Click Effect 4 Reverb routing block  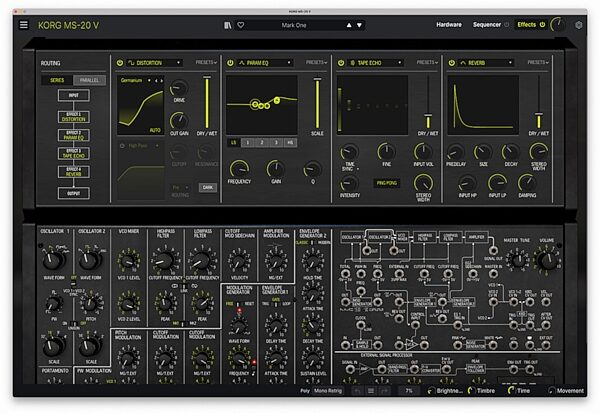click(x=73, y=172)
